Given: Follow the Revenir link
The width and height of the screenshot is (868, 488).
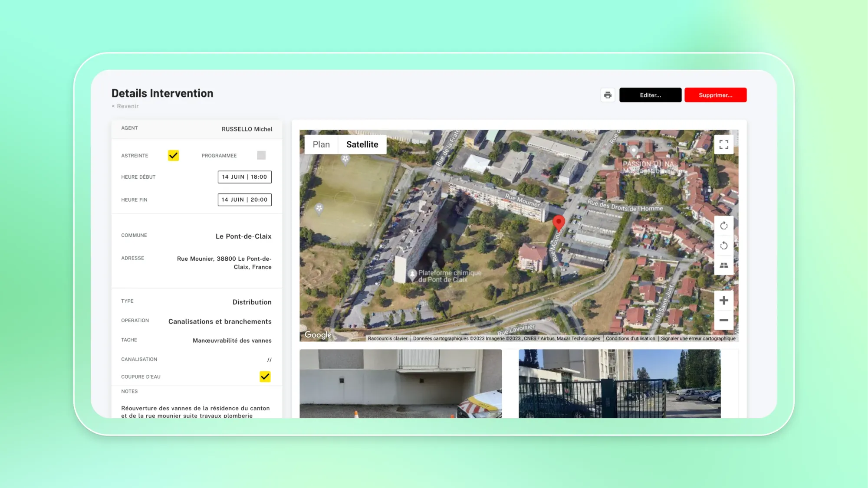Looking at the screenshot, I should click(x=125, y=106).
